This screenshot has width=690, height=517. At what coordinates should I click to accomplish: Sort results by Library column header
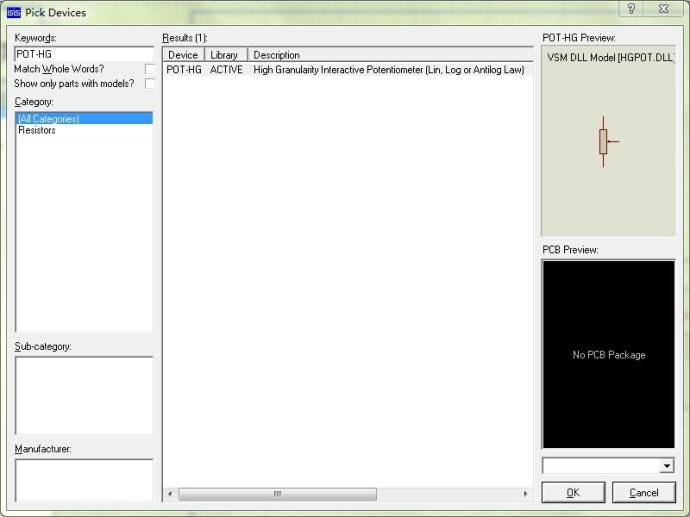[225, 55]
